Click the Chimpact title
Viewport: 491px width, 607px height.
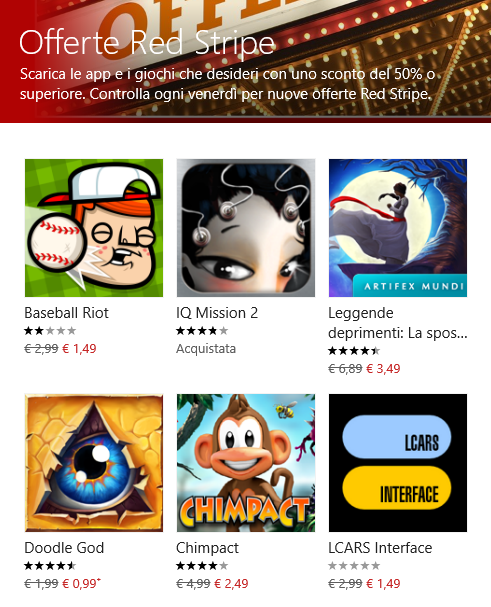[x=207, y=548]
